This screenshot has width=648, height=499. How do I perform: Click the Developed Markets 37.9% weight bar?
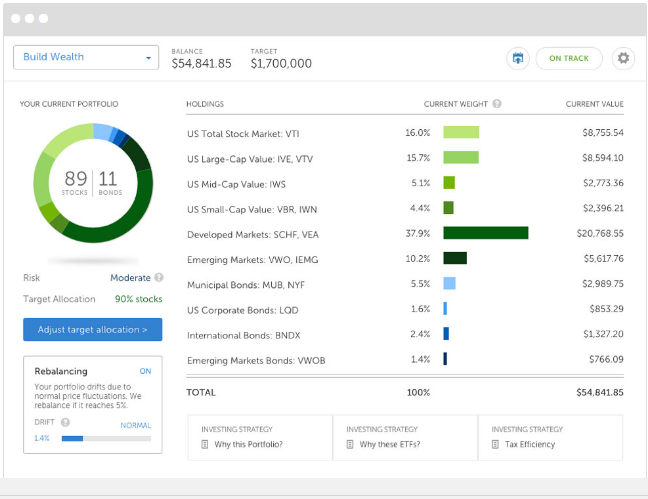tap(486, 233)
